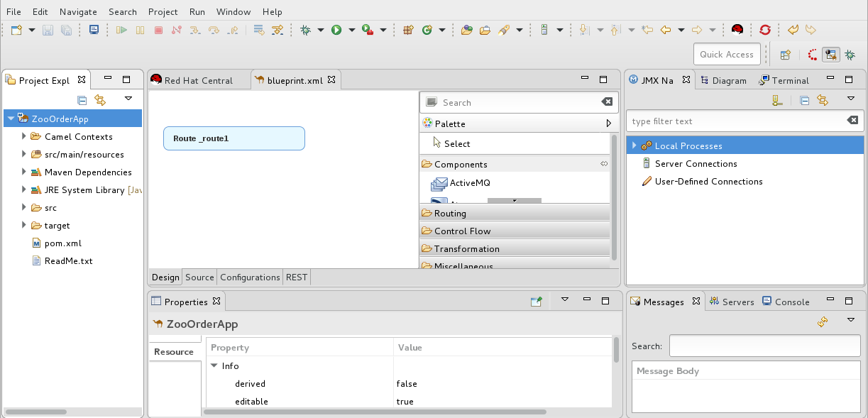Click the Red Hat Central toolbar icon
The image size is (868, 418).
coord(737,30)
